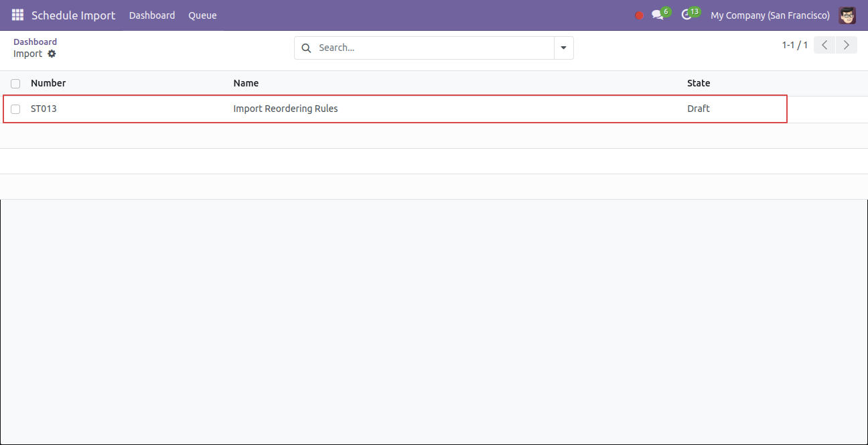The height and width of the screenshot is (445, 868).
Task: Click the Import breadcrumb title text
Action: click(x=27, y=54)
